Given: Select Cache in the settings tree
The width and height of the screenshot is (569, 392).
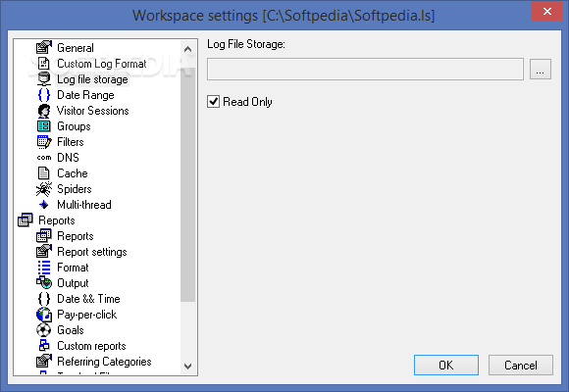Looking at the screenshot, I should pos(73,173).
